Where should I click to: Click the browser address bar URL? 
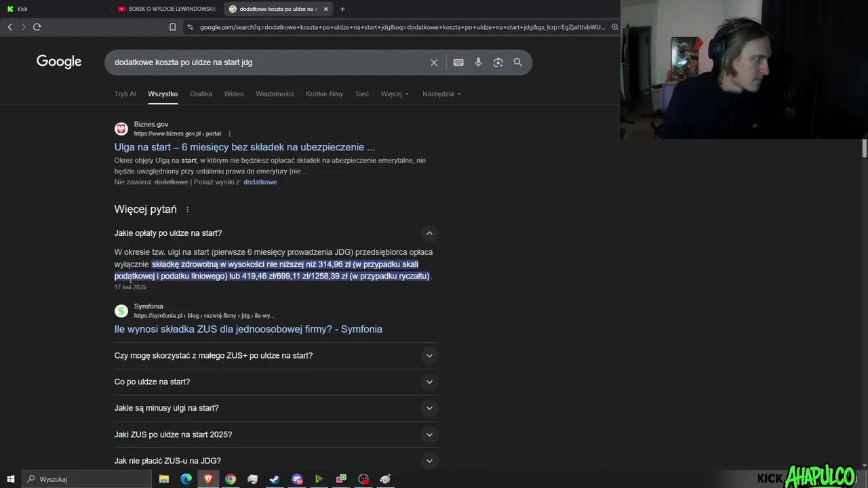pyautogui.click(x=402, y=27)
